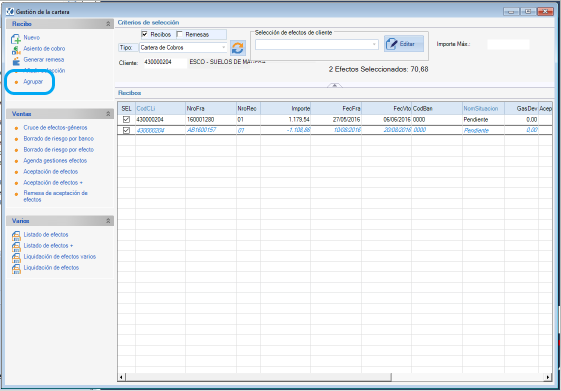Click horizontal scrollbar right arrow
561x391 pixels.
547,377
